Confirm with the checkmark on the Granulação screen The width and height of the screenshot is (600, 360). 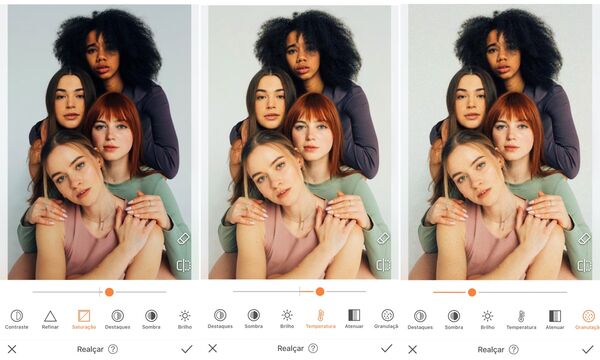pos(587,349)
